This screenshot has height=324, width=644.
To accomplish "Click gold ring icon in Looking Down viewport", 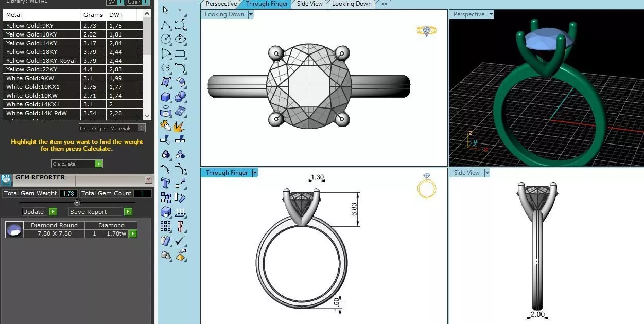I will [x=427, y=31].
